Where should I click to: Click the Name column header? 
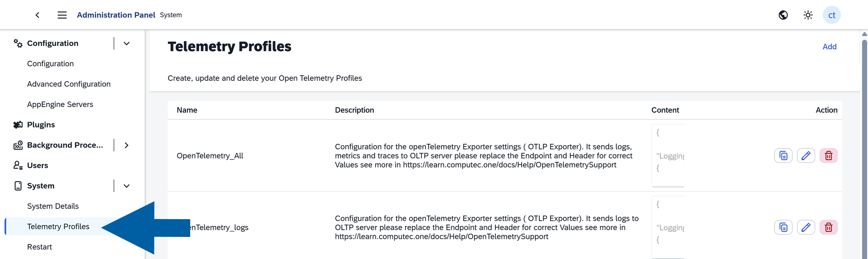coord(187,110)
